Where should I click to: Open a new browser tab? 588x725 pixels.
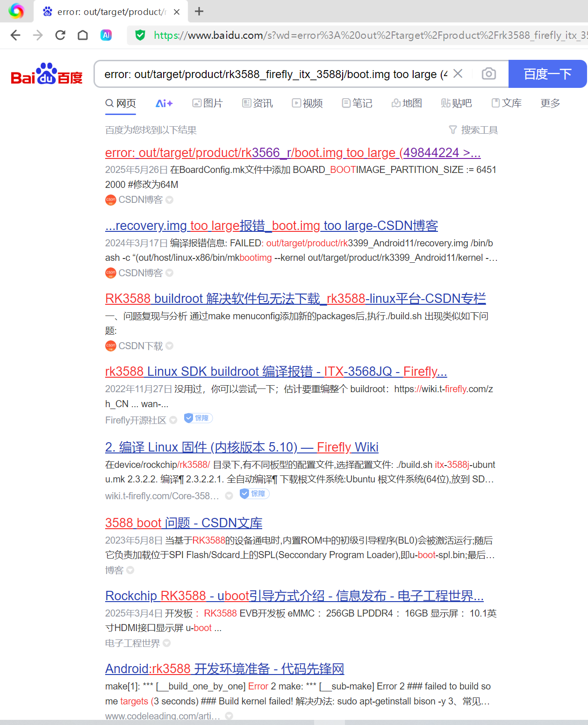tap(199, 11)
